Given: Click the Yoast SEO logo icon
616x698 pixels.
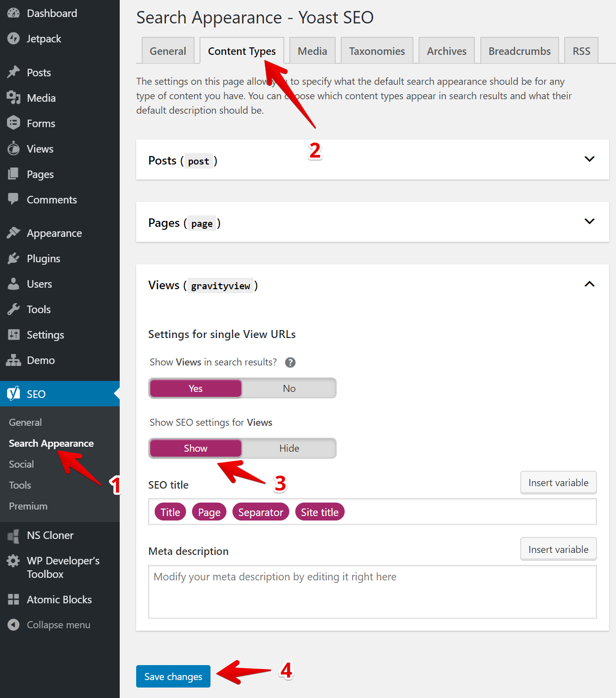Looking at the screenshot, I should (x=13, y=393).
